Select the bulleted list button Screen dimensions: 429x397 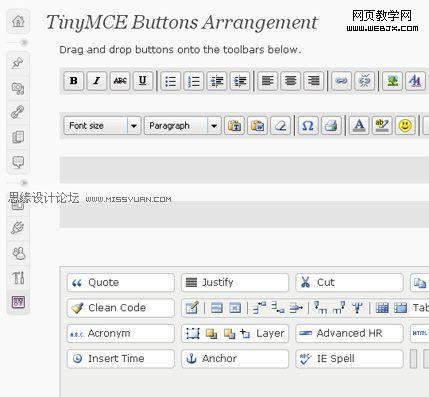coord(171,81)
